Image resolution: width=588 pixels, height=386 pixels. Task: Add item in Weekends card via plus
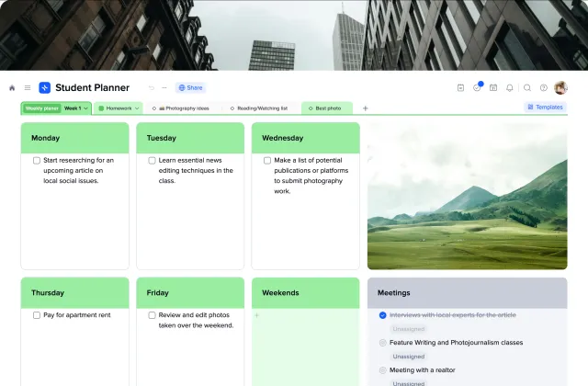point(257,315)
